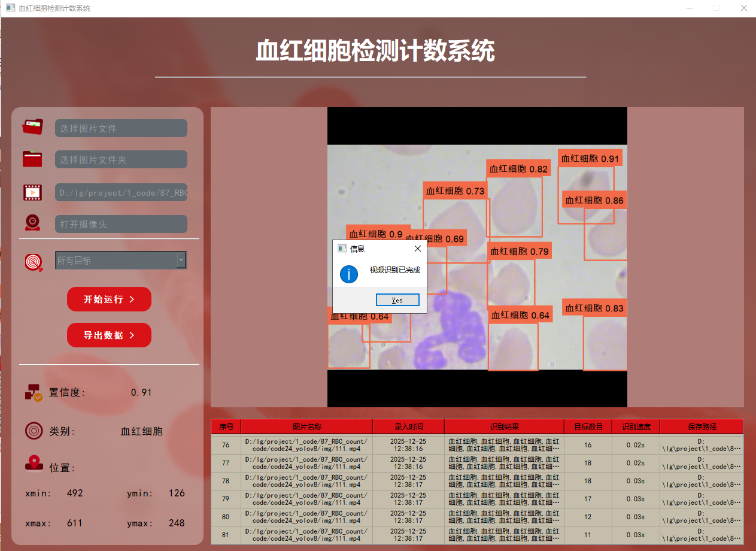
Task: Click the 开始运行 button
Action: point(109,299)
